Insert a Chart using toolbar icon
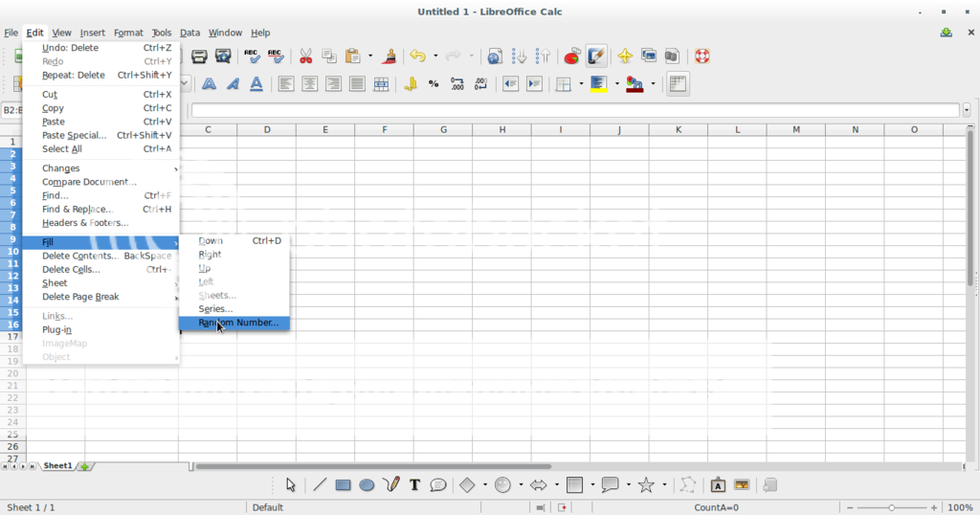 [x=572, y=56]
